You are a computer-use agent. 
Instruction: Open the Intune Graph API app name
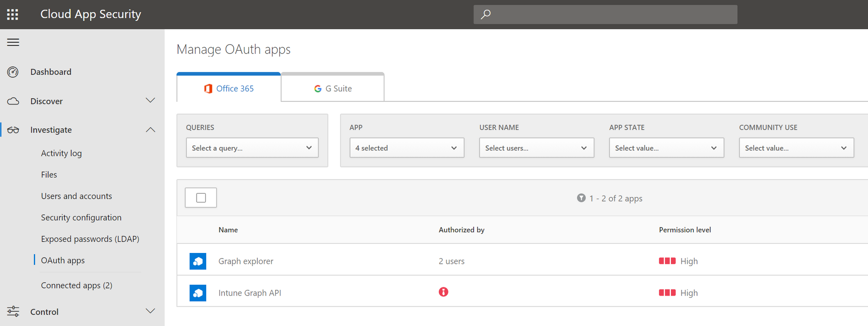(x=250, y=293)
